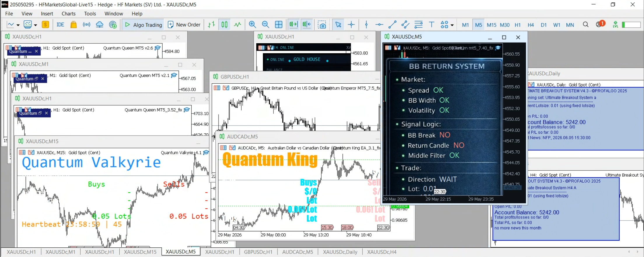This screenshot has width=644, height=257.
Task: Click the XAUUSDc,M15 window title bar
Action: coord(112,141)
